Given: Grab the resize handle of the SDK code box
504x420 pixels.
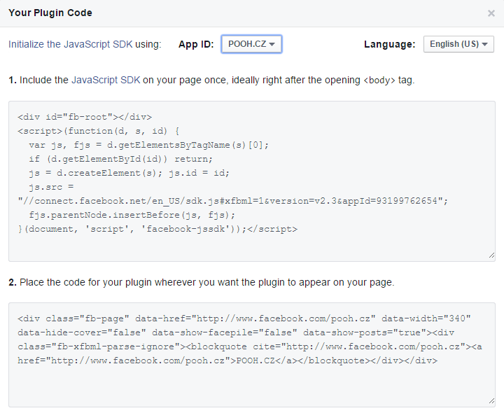Looking at the screenshot, I should 491,255.
